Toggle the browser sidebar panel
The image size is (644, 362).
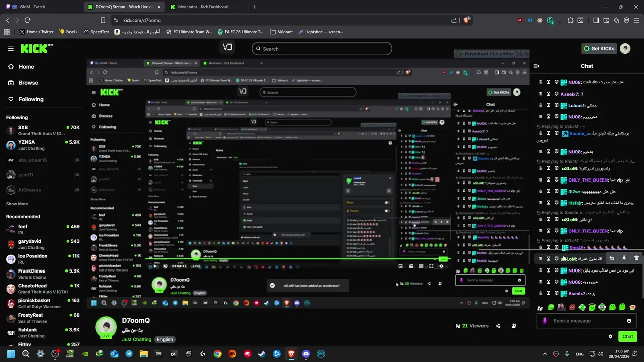pos(596,20)
